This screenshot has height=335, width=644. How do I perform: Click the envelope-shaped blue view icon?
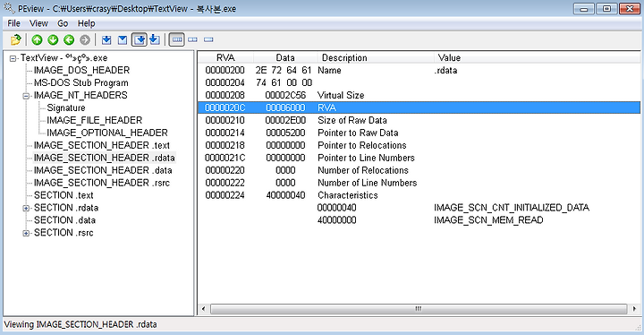(x=123, y=40)
